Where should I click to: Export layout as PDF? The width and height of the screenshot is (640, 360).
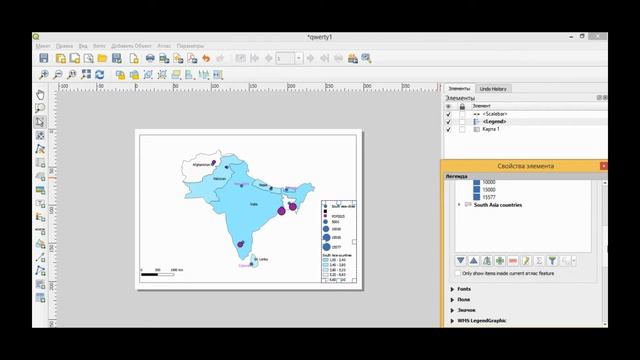click(x=192, y=58)
